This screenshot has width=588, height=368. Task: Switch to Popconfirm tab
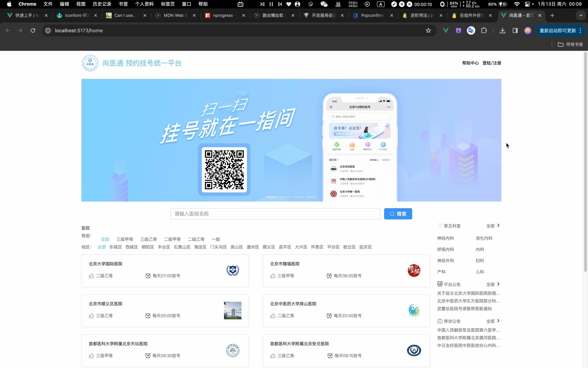(x=373, y=16)
